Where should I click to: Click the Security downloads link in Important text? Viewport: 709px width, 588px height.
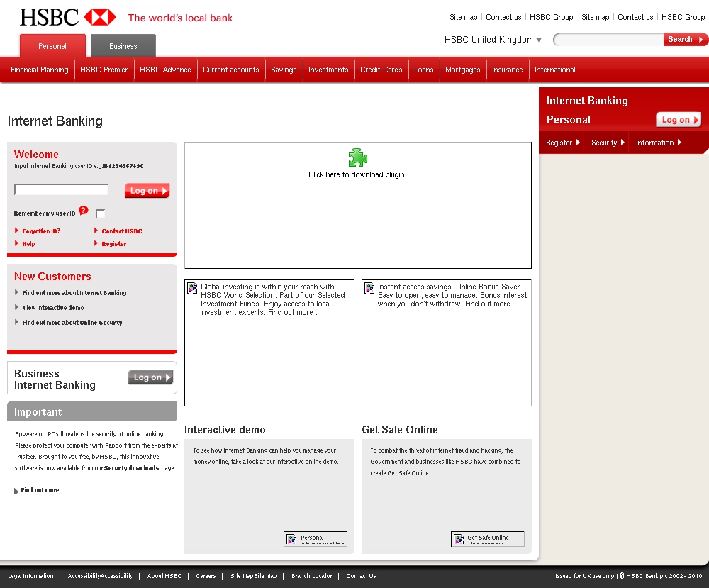coord(132,468)
